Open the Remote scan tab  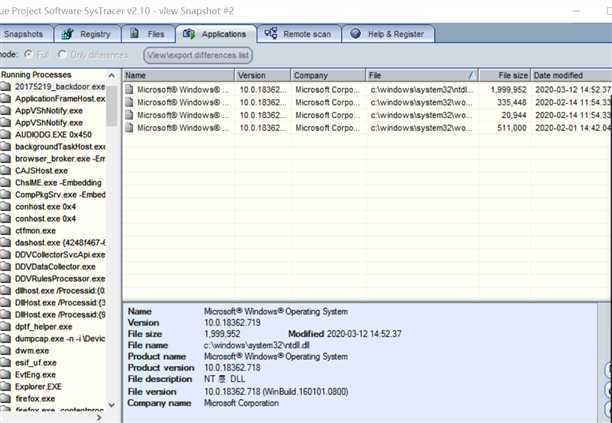(x=299, y=34)
